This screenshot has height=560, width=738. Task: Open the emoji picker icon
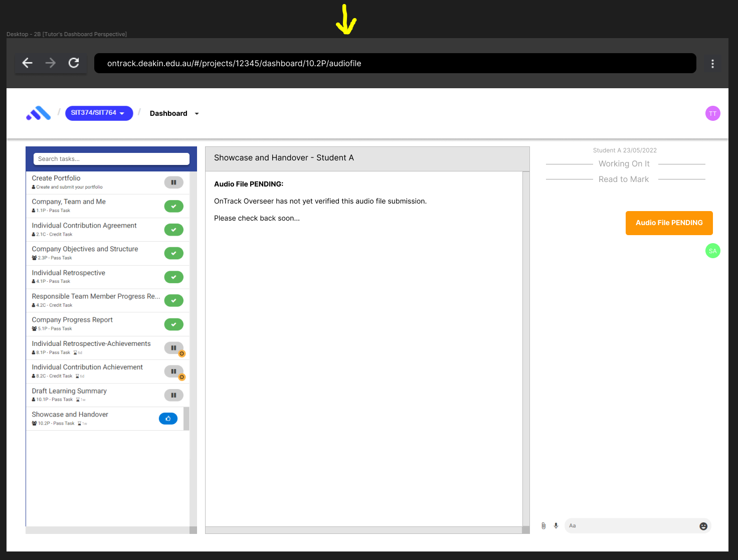click(703, 526)
